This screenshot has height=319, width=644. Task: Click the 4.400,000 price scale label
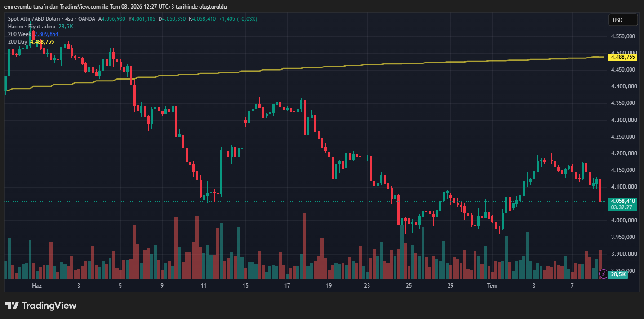click(623, 86)
